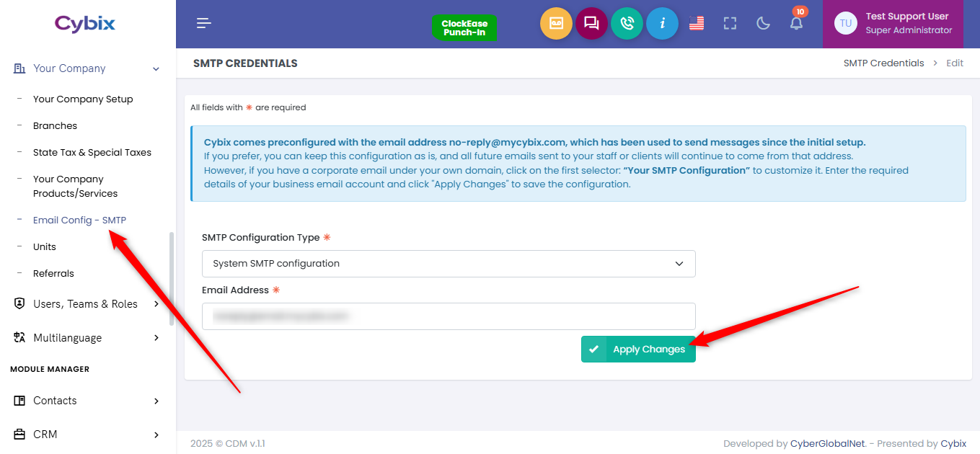Open the teal phone call icon

pyautogui.click(x=627, y=24)
